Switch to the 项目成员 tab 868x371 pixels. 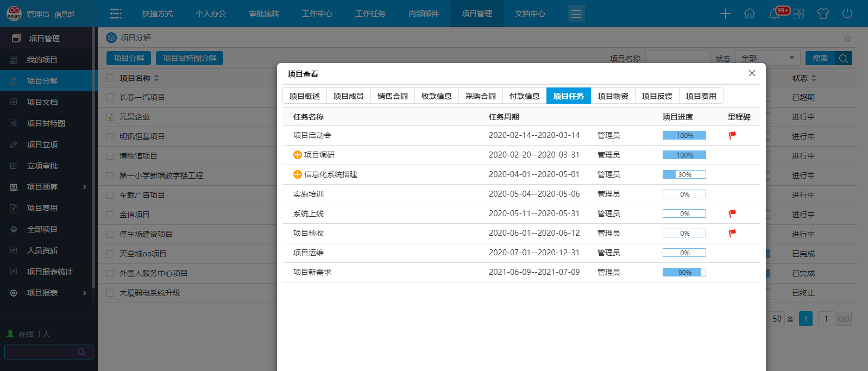point(348,96)
